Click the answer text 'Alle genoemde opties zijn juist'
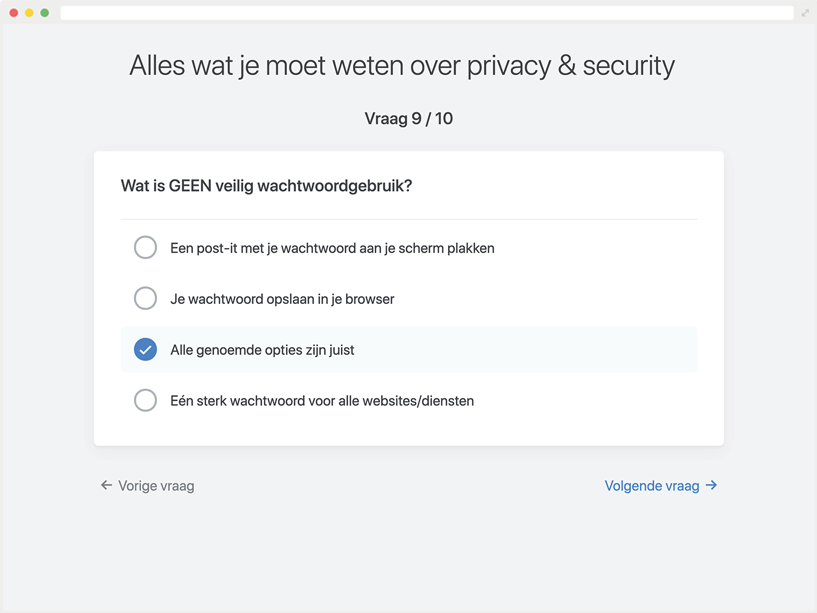Viewport: 817px width, 613px height. [262, 350]
